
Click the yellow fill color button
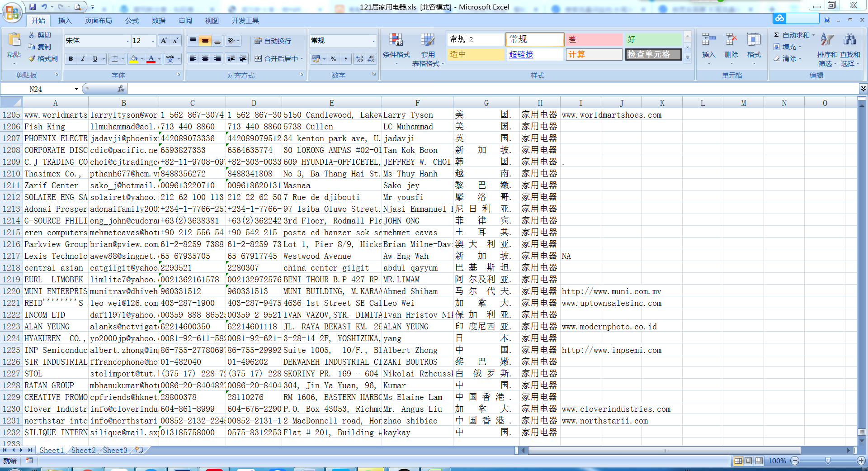(134, 59)
